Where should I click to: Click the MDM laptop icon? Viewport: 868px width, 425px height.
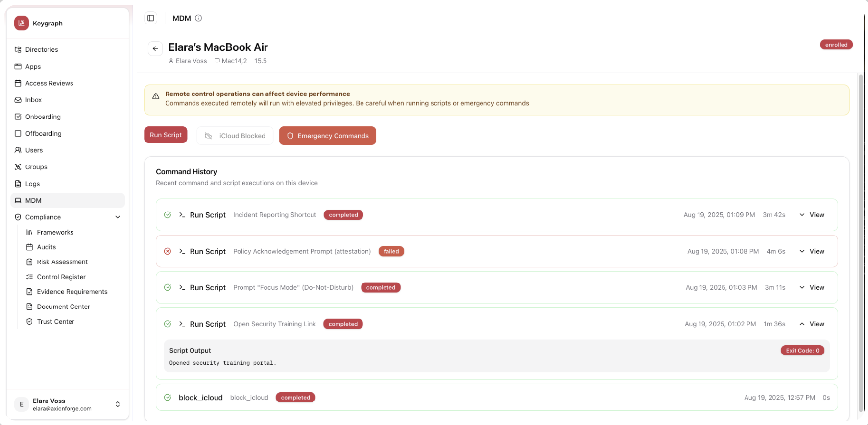(18, 200)
